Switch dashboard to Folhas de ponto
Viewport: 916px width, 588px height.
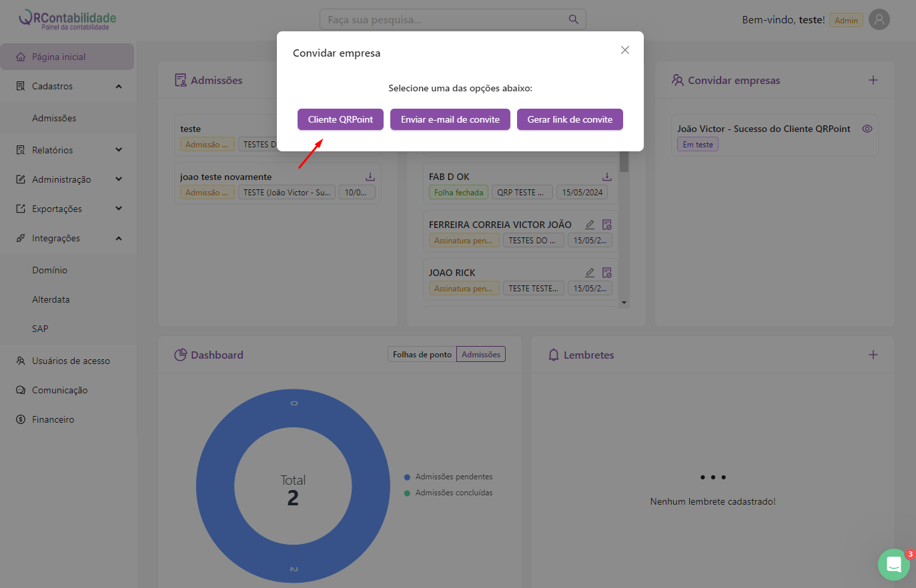click(x=422, y=355)
